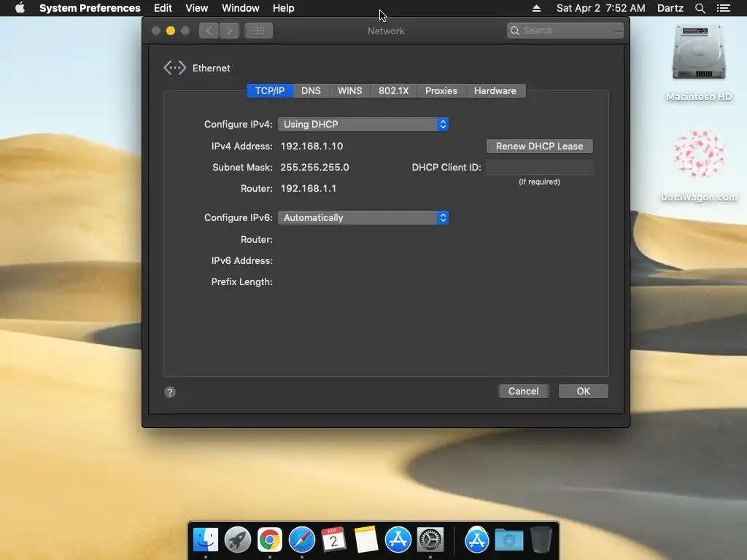Open the Help menu
Image resolution: width=747 pixels, height=560 pixels.
(284, 8)
